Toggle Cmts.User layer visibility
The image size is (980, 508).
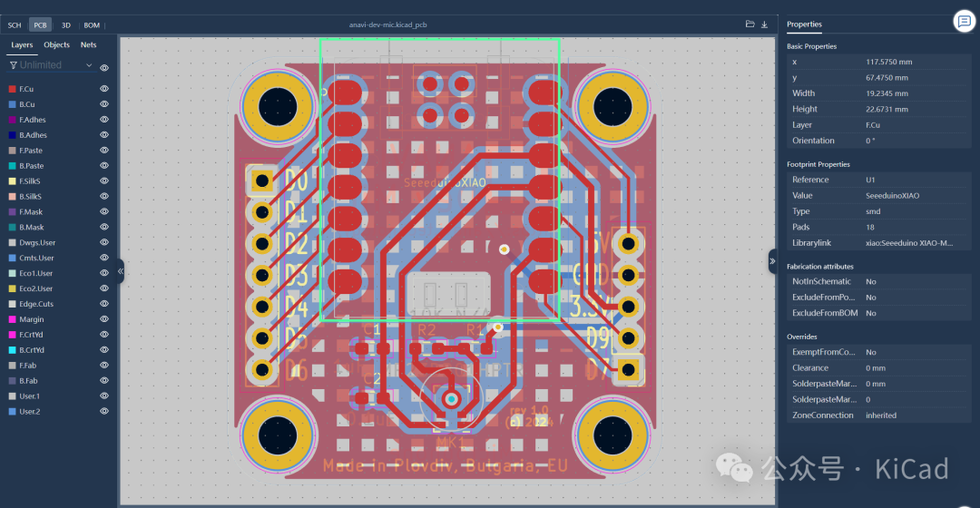tap(104, 258)
